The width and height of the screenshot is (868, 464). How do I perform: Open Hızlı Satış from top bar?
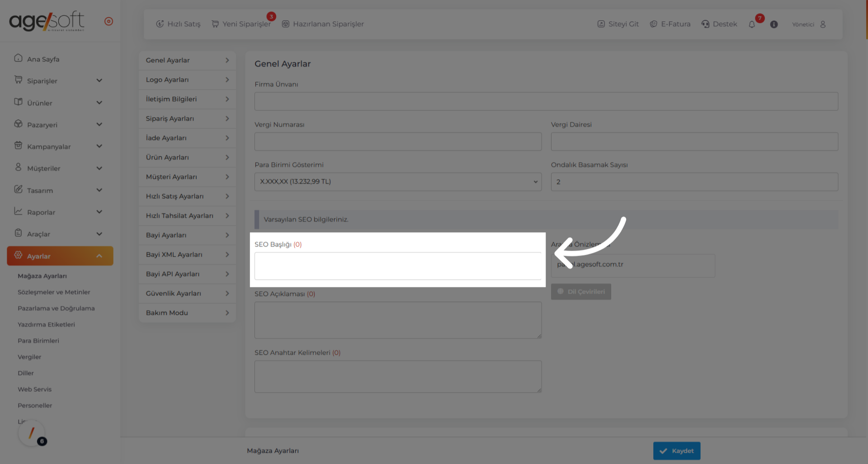pyautogui.click(x=178, y=24)
